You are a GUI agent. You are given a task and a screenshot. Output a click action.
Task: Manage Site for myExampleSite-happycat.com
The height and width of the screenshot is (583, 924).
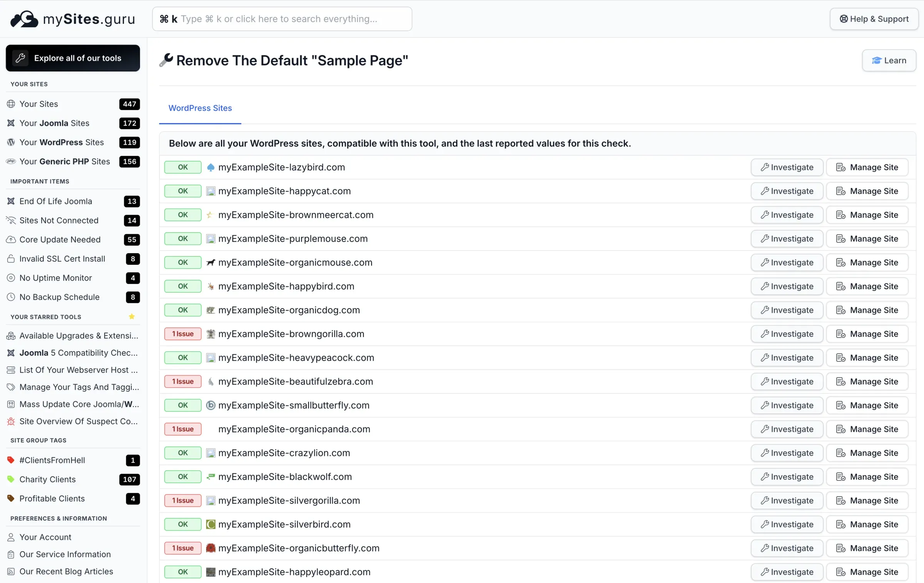867,191
